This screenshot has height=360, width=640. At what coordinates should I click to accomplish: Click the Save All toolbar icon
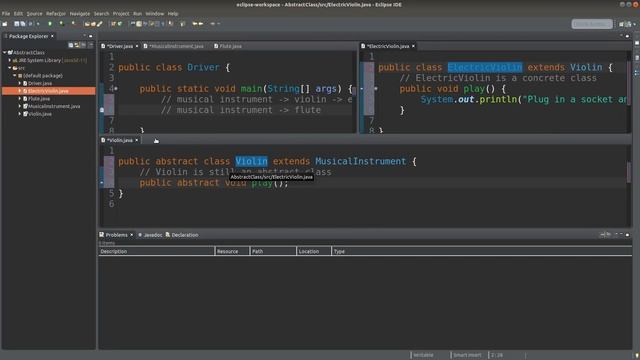[x=23, y=24]
